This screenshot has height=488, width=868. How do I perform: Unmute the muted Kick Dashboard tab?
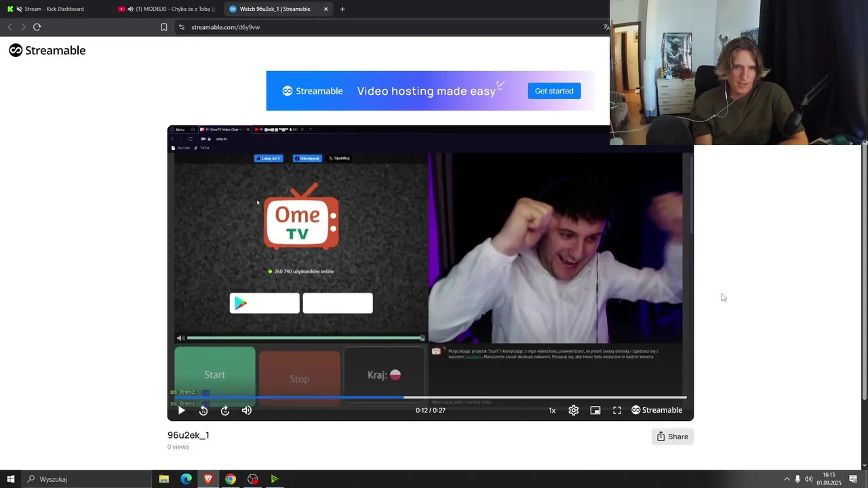click(x=18, y=9)
